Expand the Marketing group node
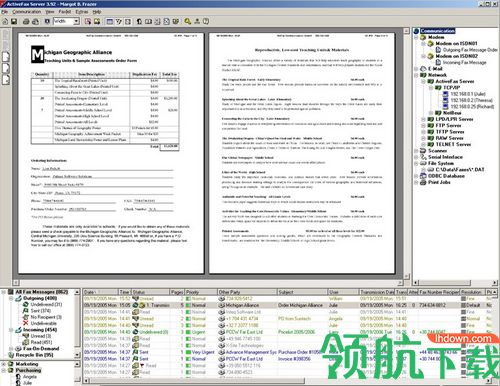Image resolution: width=500 pixels, height=386 pixels. click(4, 364)
